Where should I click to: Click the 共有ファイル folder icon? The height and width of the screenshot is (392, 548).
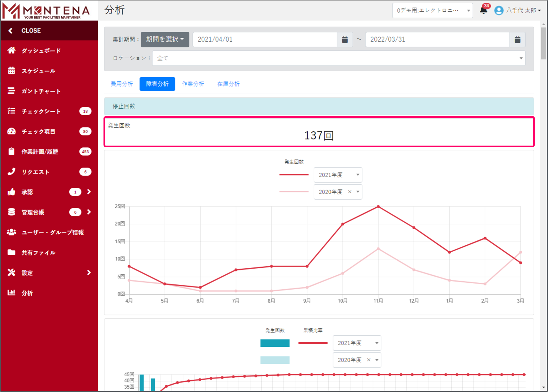(x=11, y=252)
